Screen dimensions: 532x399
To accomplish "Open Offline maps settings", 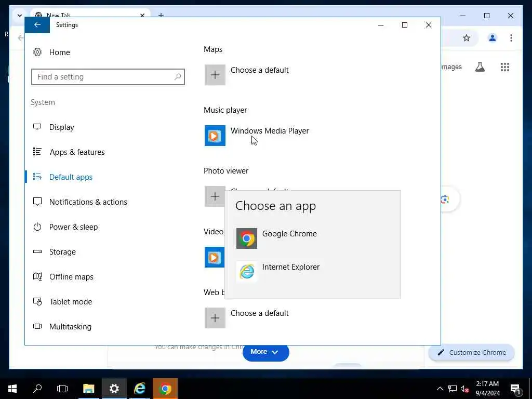I will (71, 277).
